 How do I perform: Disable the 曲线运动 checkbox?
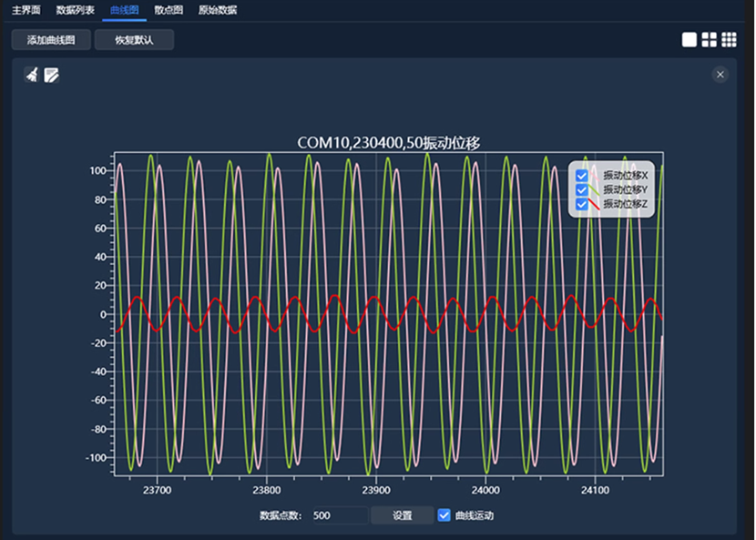pos(444,515)
